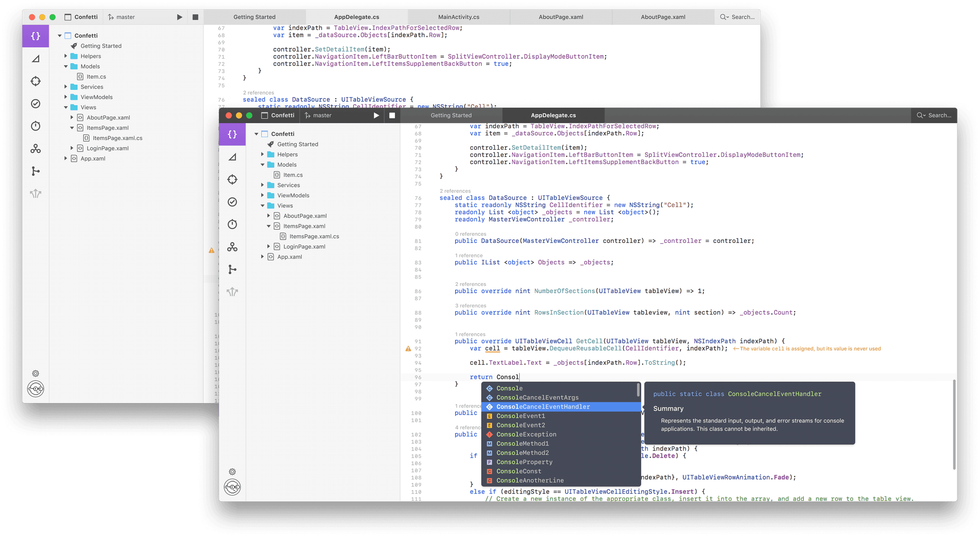Choose ConsoleCancelEventArgs from autocomplete
This screenshot has height=537, width=980.
click(560, 397)
